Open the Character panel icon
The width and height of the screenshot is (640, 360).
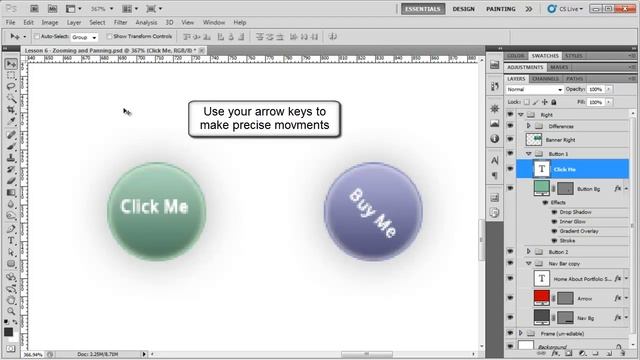[495, 161]
